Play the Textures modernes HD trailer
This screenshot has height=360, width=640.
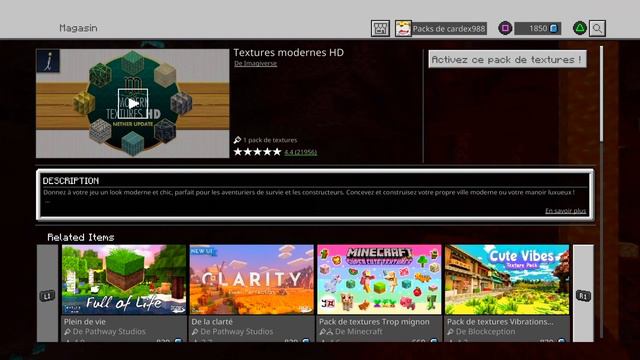pyautogui.click(x=133, y=104)
